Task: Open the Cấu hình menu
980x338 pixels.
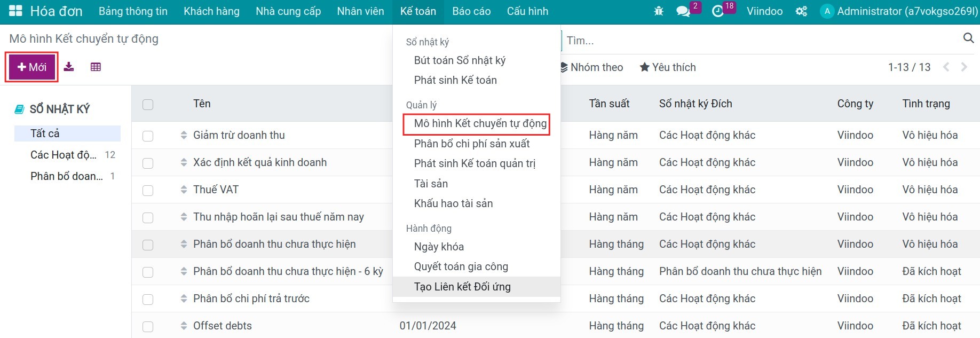Action: [x=527, y=11]
